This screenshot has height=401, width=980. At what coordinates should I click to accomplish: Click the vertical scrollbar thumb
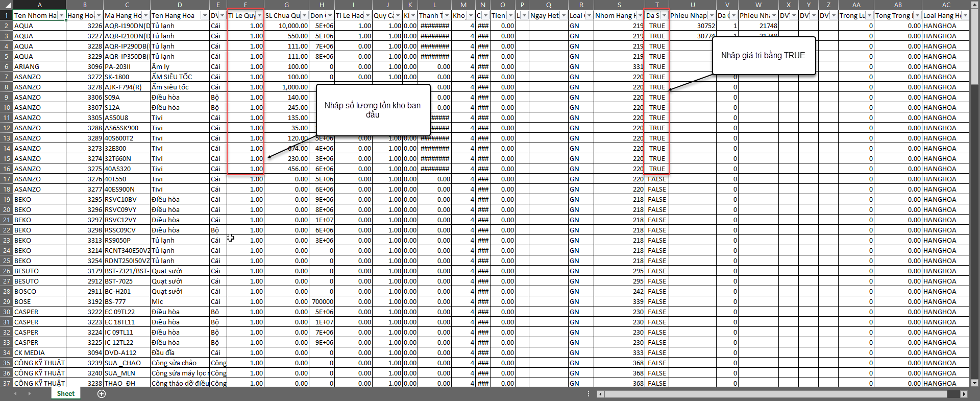pos(974,46)
